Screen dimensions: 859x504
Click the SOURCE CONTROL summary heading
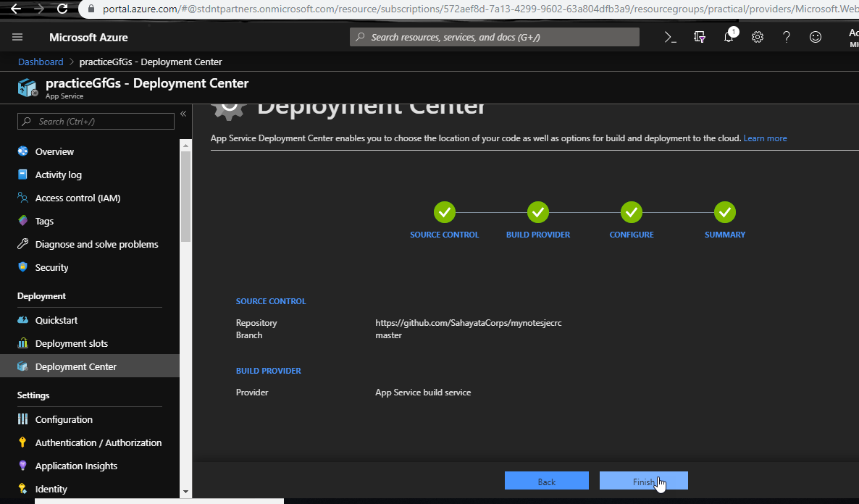pos(271,301)
